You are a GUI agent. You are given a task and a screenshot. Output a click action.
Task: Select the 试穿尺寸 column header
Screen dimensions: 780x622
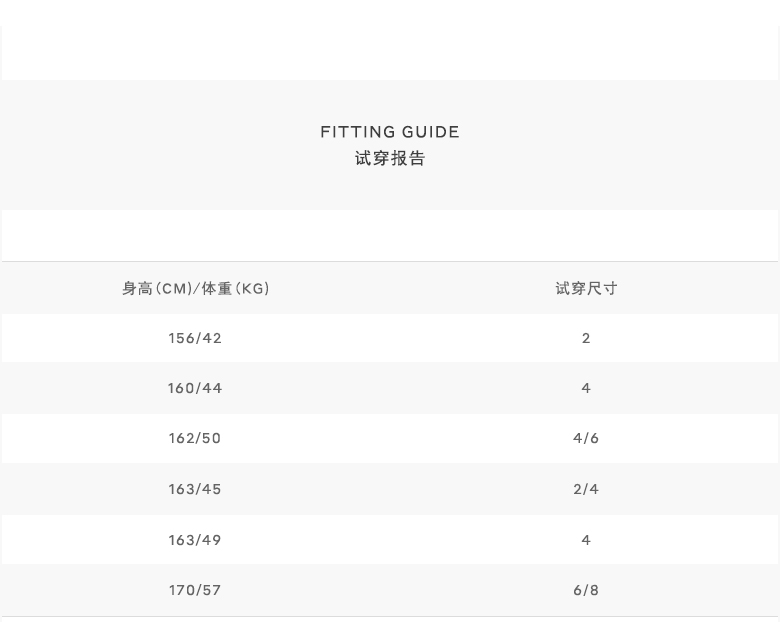point(586,288)
